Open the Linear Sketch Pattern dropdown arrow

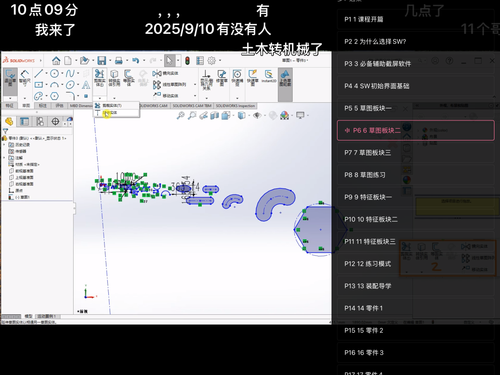[x=195, y=85]
